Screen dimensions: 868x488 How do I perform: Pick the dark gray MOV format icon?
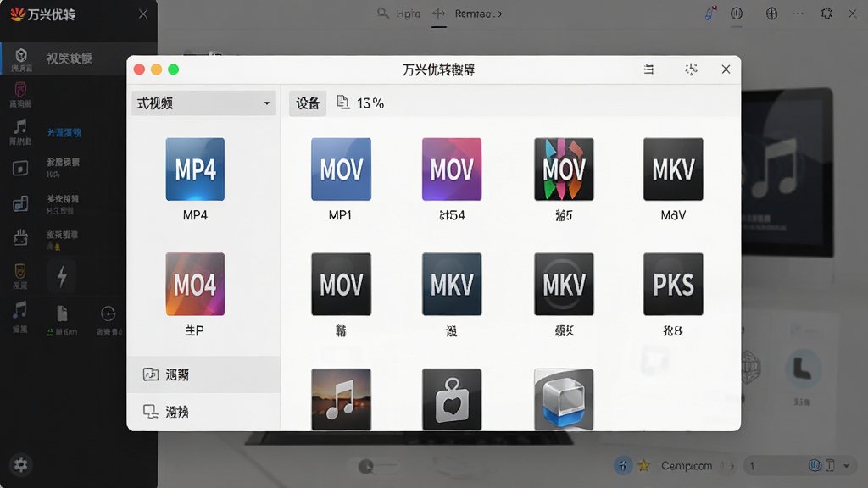(x=341, y=284)
